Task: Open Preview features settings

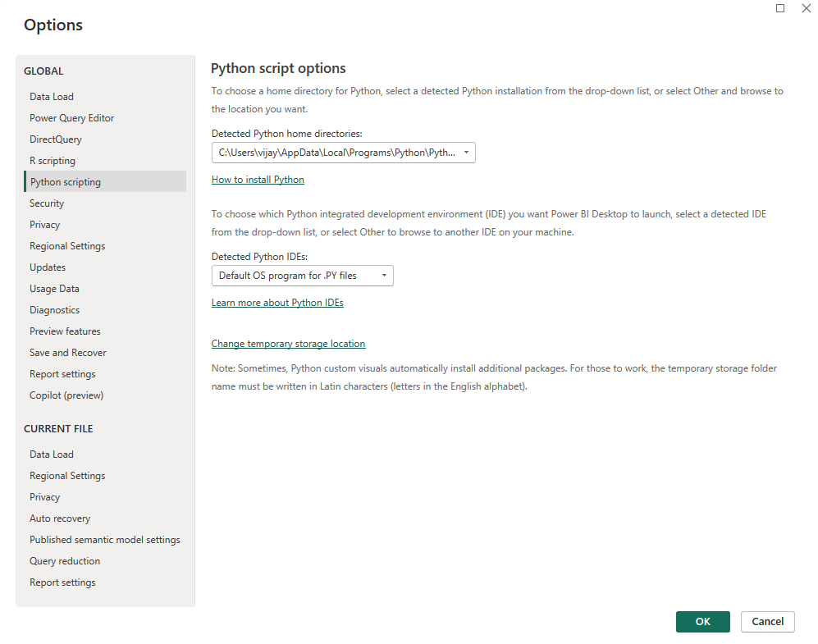Action: click(x=65, y=331)
